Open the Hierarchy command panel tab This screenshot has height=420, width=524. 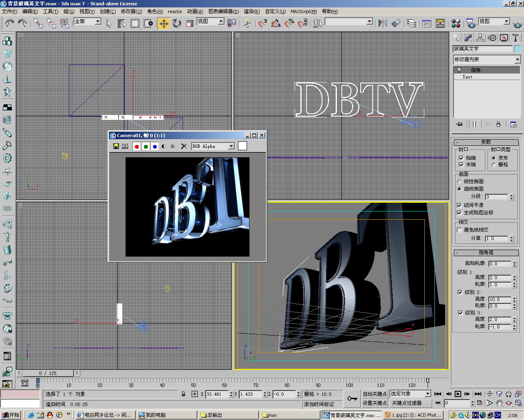(x=480, y=38)
